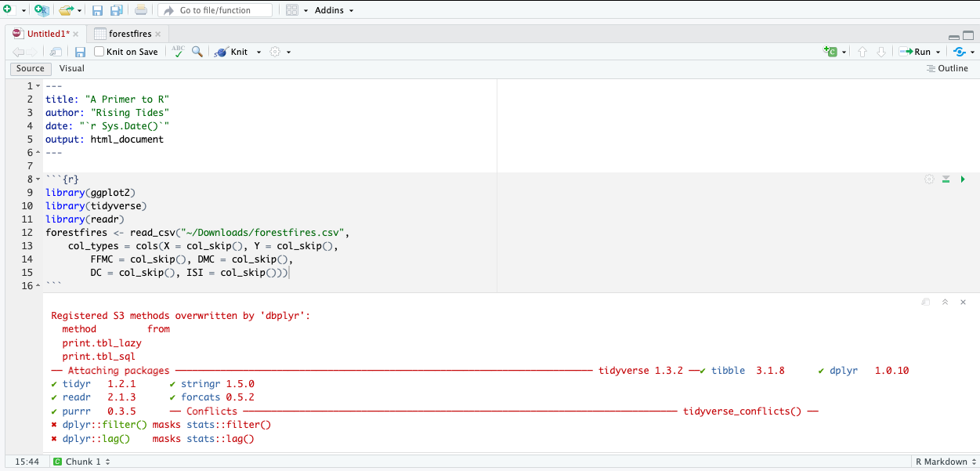The width and height of the screenshot is (980, 471).
Task: Click the title "A Primer to R" line
Action: 107,100
